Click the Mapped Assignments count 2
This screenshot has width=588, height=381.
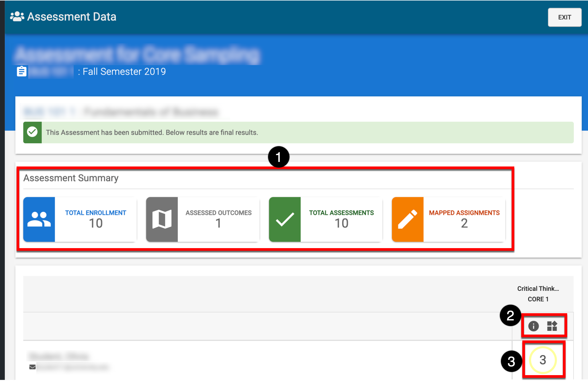pyautogui.click(x=464, y=223)
